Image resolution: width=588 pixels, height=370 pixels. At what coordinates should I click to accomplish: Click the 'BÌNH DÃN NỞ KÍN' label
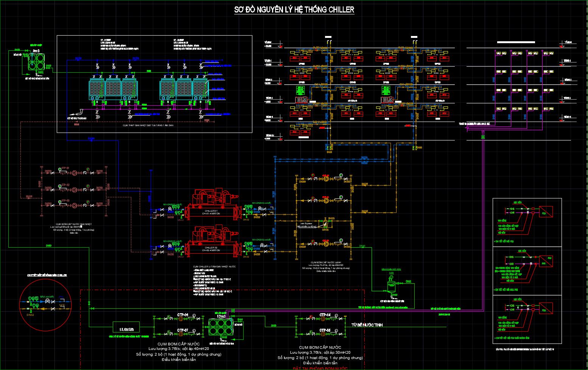[391, 269]
